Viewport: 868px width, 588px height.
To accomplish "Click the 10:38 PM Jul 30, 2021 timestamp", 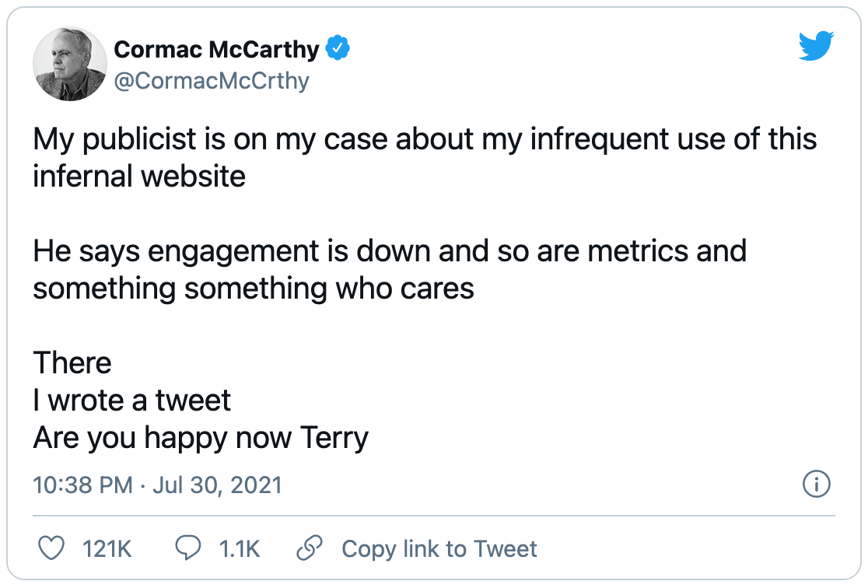I will click(x=157, y=485).
